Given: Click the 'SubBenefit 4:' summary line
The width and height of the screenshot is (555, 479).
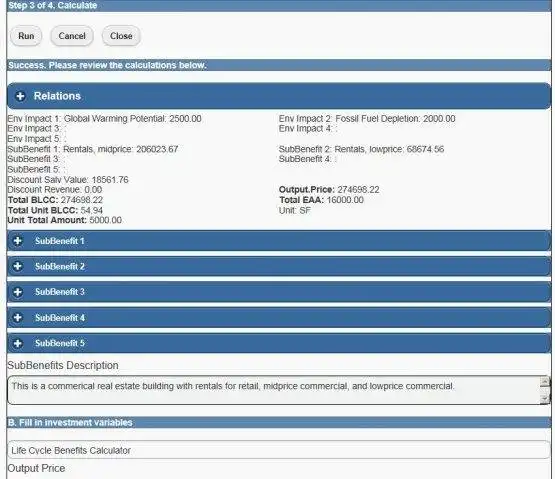Looking at the screenshot, I should pyautogui.click(x=308, y=159).
